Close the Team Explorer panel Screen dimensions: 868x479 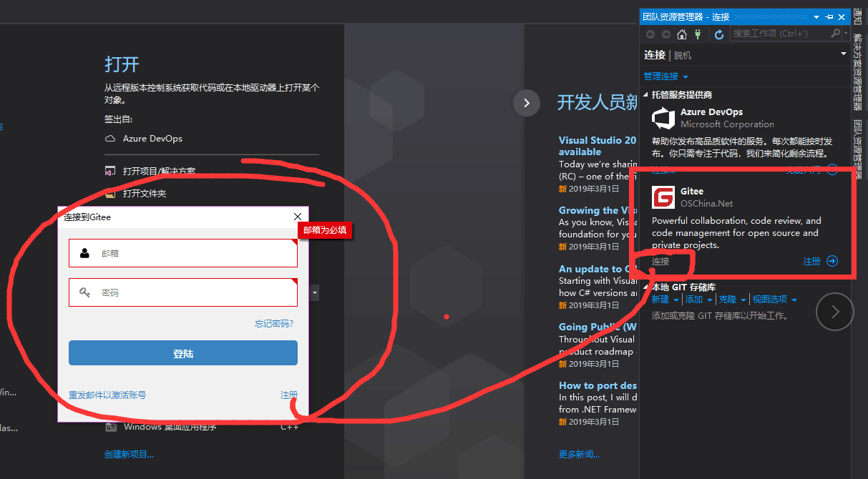[842, 16]
